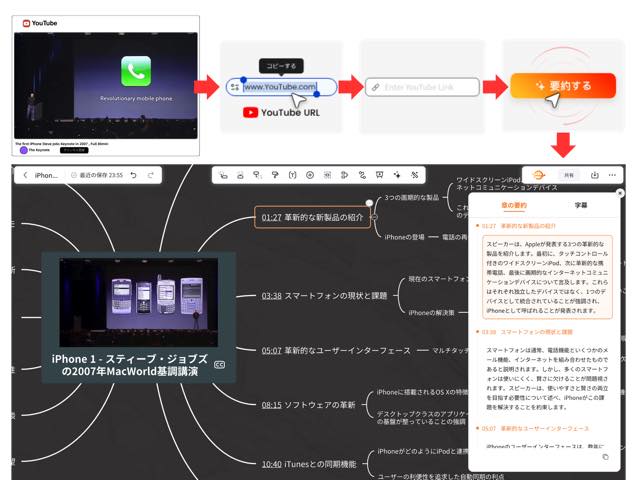
Task: Click the curved relationship-line icon in toolbar
Action: (x=362, y=175)
